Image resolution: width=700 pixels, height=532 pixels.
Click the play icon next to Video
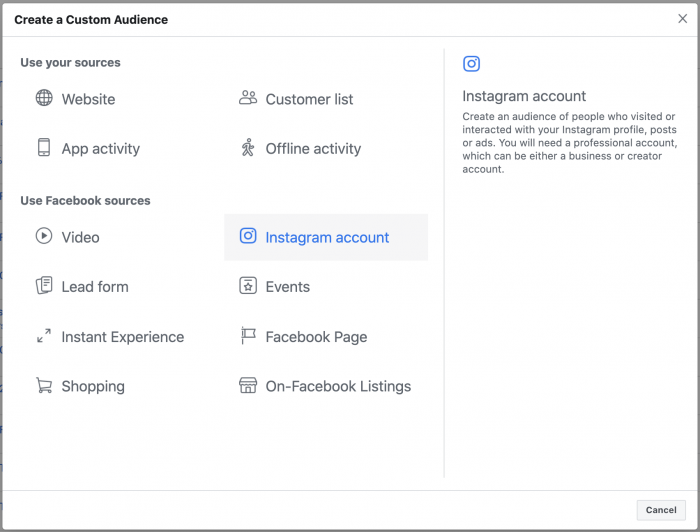[x=44, y=237]
